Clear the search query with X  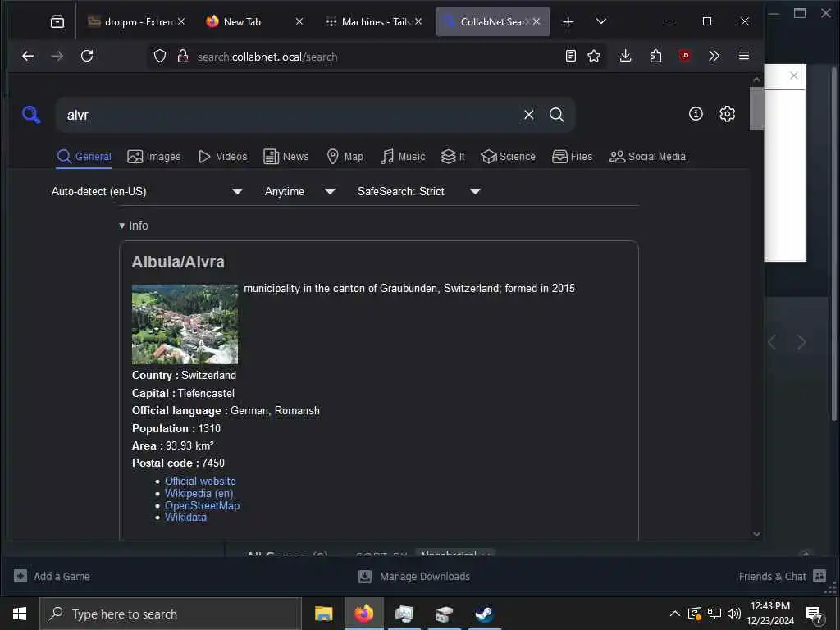pyautogui.click(x=529, y=115)
